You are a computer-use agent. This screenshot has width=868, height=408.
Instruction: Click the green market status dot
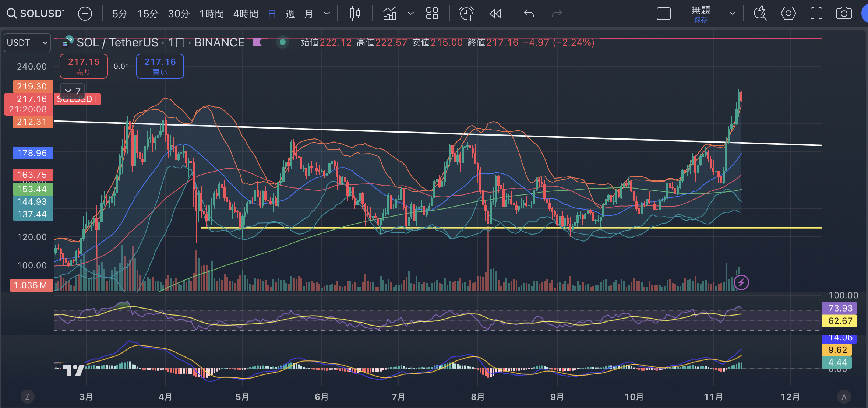[283, 42]
